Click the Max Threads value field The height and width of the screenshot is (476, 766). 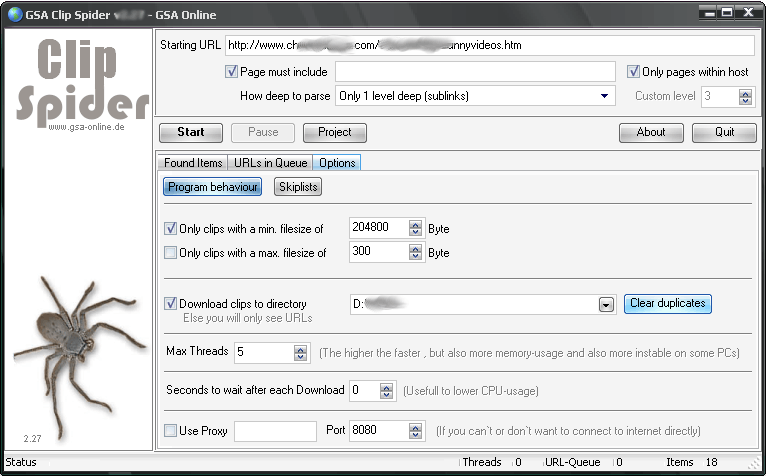(x=264, y=352)
